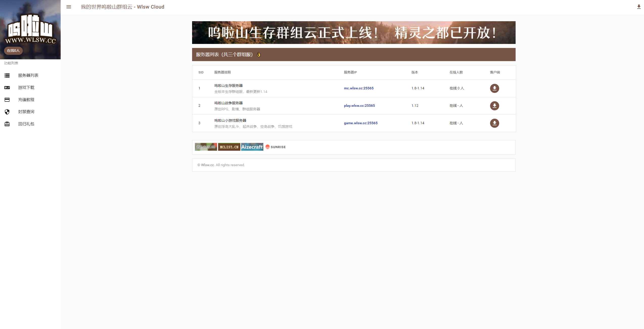Screen dimensions: 644x329
Task: Click the server list icon in sidebar
Action: pos(7,75)
